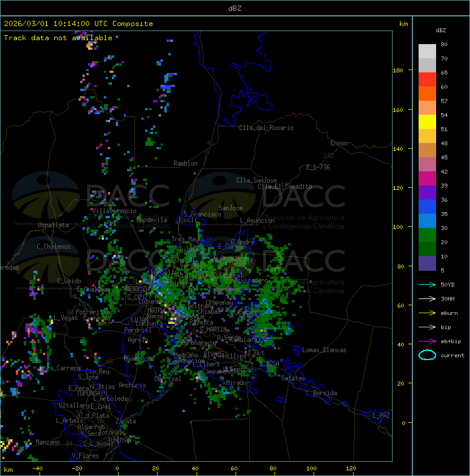The height and width of the screenshot is (476, 470).
Task: Click the 'Zapata' map label
Action: pyautogui.click(x=125, y=421)
